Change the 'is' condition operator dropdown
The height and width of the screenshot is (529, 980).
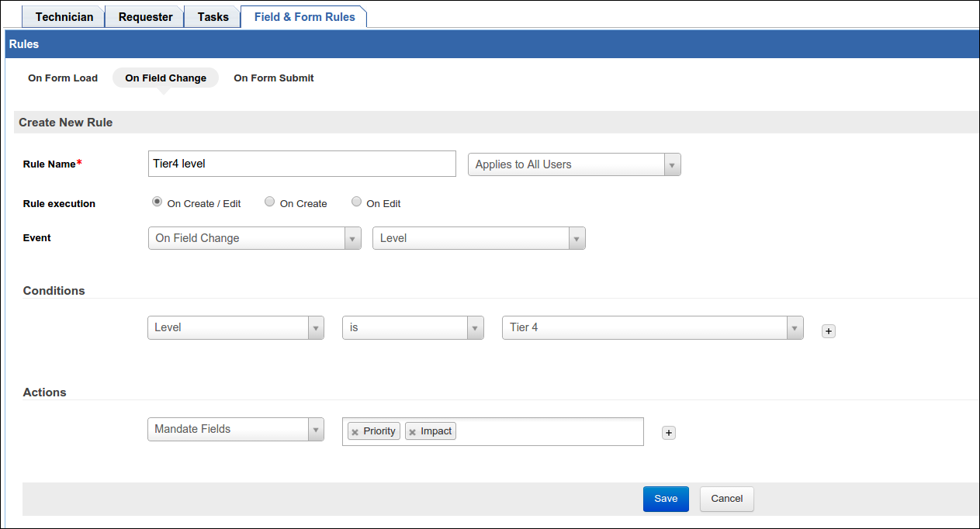(x=412, y=327)
